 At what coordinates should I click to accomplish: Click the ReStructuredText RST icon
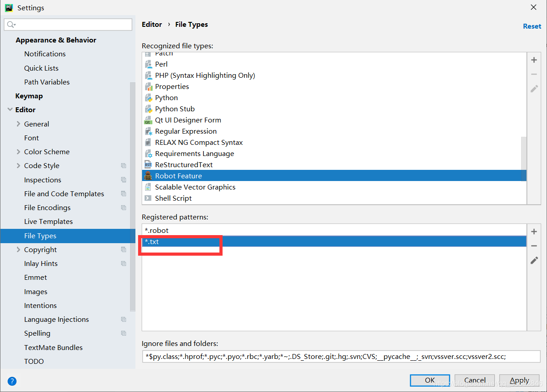148,165
